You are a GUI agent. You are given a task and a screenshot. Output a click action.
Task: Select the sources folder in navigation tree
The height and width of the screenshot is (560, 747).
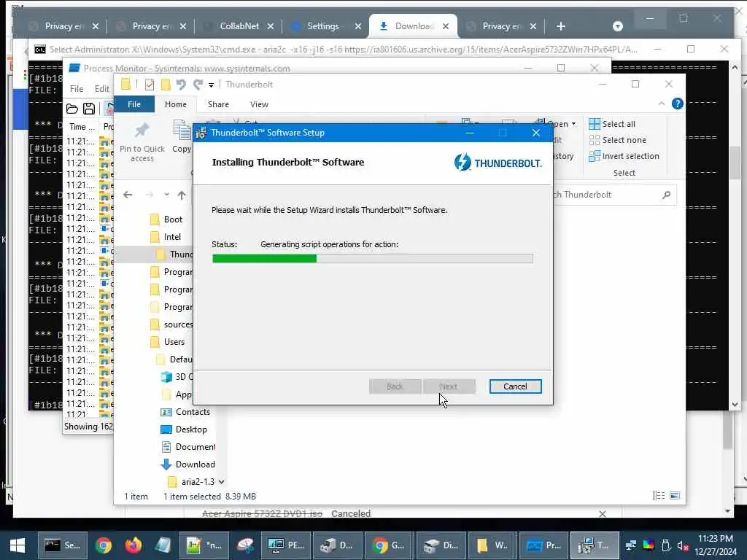(x=171, y=324)
